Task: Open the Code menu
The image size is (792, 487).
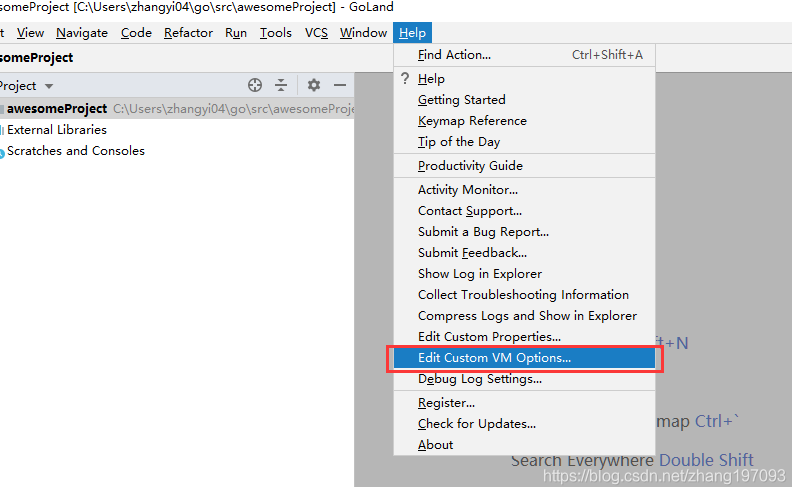Action: 136,33
